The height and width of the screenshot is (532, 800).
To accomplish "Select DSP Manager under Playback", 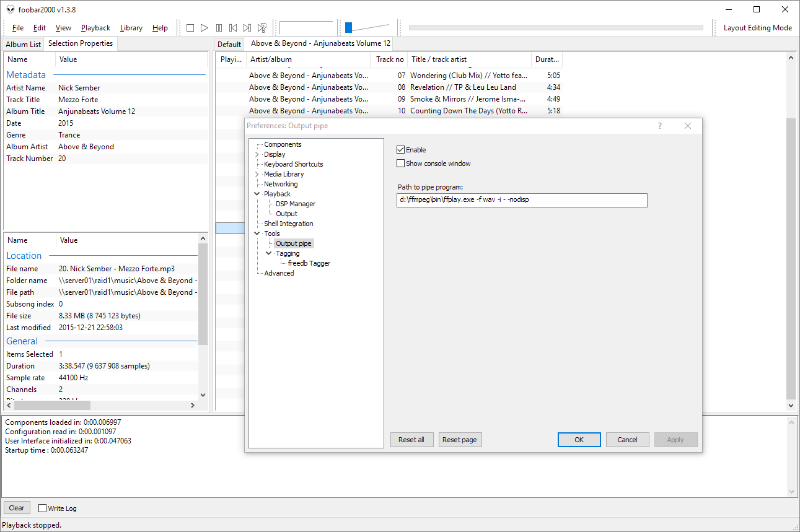I will pyautogui.click(x=296, y=204).
